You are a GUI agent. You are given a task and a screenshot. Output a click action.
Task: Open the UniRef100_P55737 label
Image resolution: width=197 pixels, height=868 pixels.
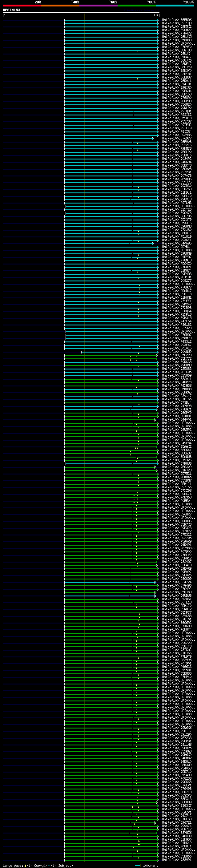pyautogui.click(x=177, y=121)
